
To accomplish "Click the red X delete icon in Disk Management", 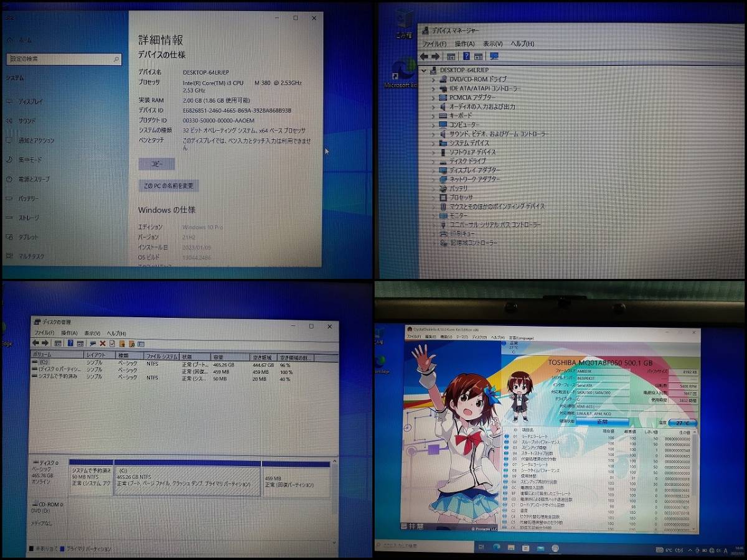I will coord(102,343).
